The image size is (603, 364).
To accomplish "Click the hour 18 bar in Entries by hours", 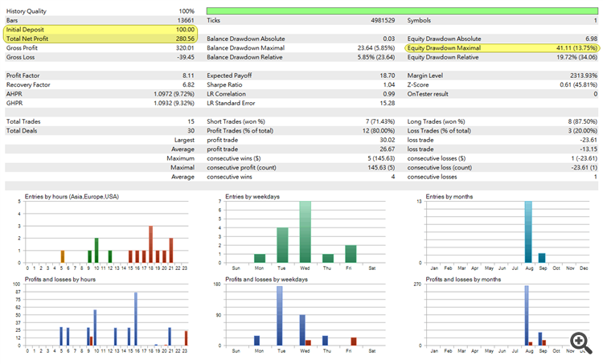I will (x=151, y=244).
